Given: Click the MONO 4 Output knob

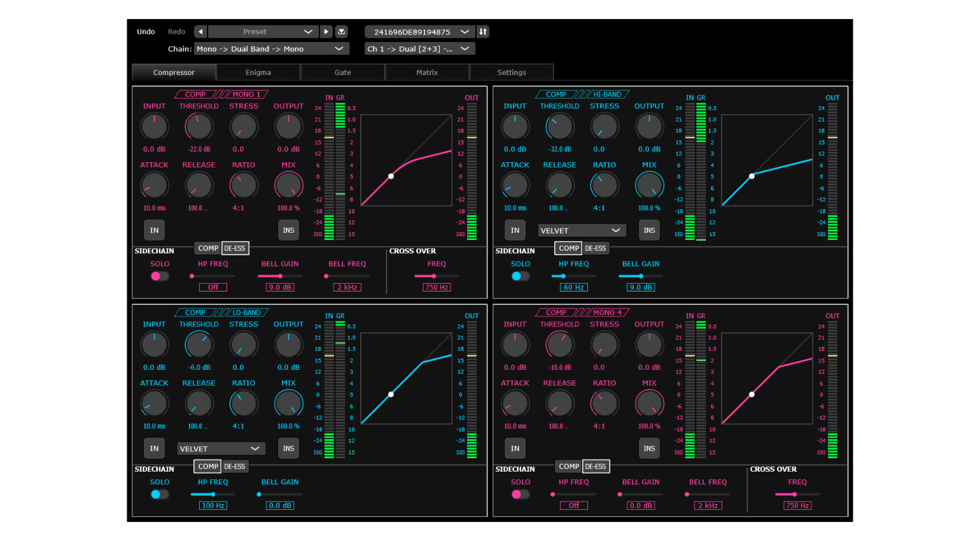Looking at the screenshot, I should (x=649, y=345).
